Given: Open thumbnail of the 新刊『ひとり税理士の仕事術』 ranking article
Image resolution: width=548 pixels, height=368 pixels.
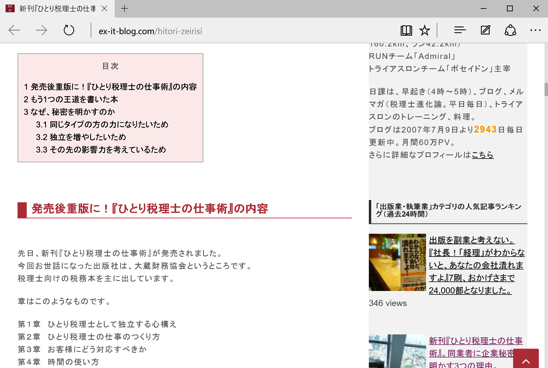Looking at the screenshot, I should click(x=397, y=351).
